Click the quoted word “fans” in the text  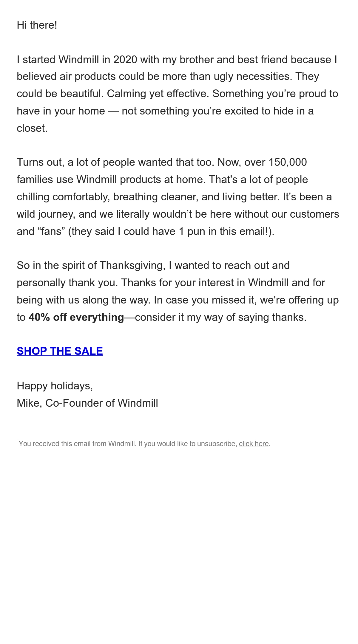pyautogui.click(x=51, y=231)
